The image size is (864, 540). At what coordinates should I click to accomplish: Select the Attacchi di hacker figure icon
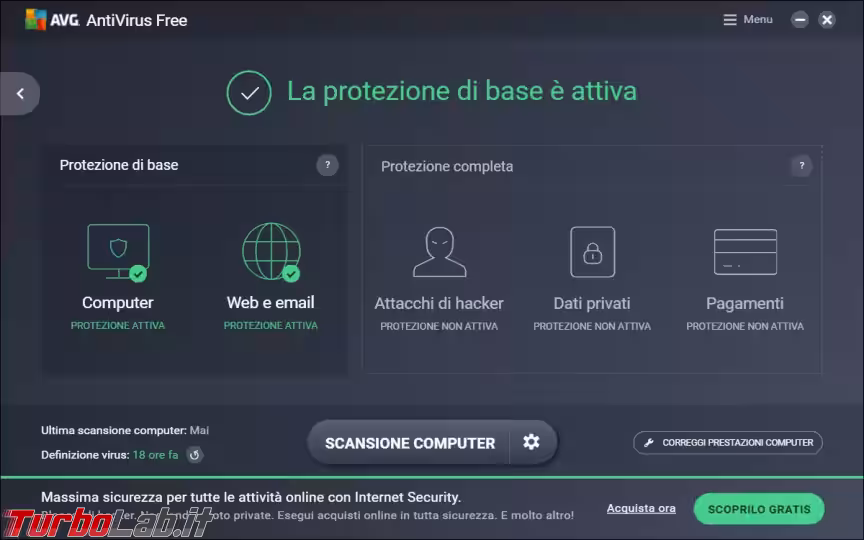coord(440,252)
